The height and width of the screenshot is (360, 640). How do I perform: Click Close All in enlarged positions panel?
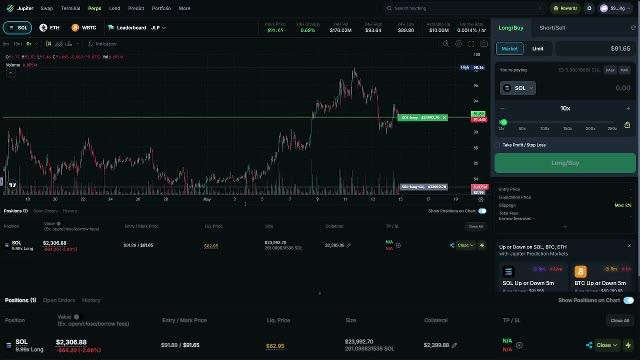point(620,320)
